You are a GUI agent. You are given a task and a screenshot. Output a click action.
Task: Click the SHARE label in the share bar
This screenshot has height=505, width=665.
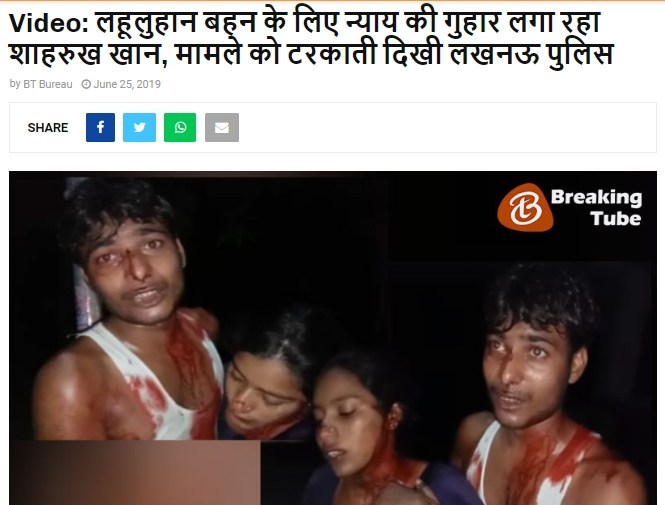point(48,128)
